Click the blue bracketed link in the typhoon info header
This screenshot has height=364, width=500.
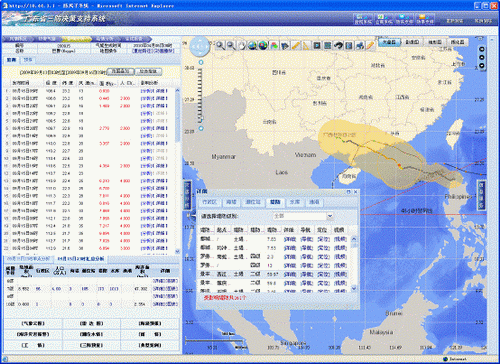click(153, 51)
